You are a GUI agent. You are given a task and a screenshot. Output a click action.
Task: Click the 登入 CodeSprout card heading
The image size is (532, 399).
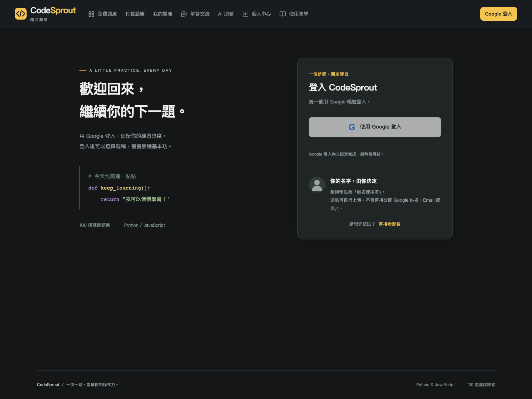[x=343, y=88]
